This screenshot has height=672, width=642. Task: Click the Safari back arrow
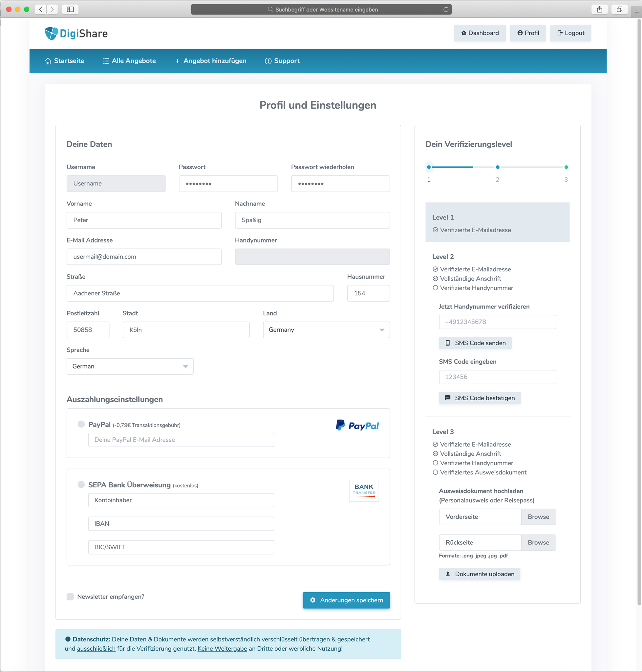[41, 9]
